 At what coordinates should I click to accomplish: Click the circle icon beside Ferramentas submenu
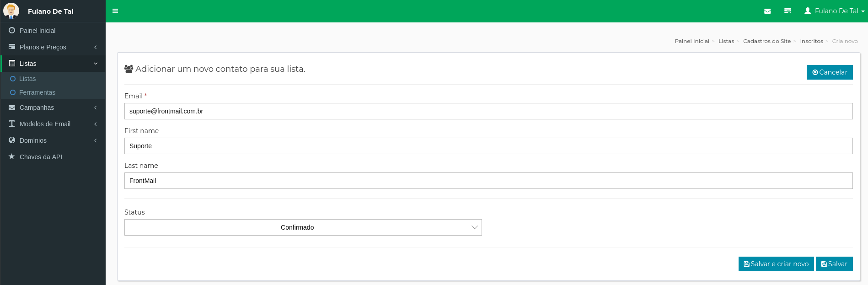[x=13, y=92]
